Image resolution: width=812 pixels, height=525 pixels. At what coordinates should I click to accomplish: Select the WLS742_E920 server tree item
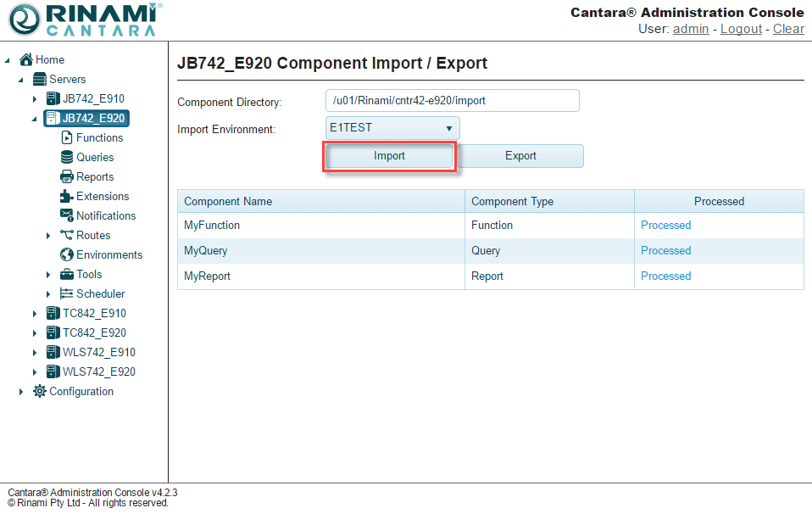[98, 371]
